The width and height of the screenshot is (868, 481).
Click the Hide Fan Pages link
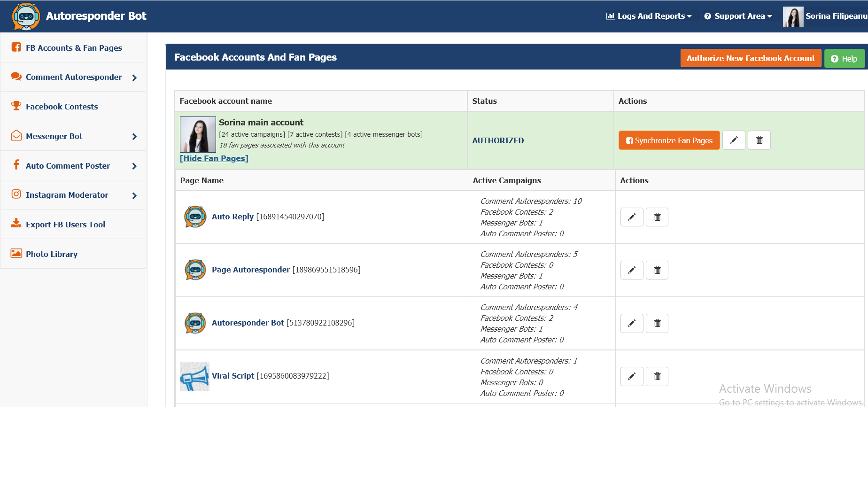[214, 158]
